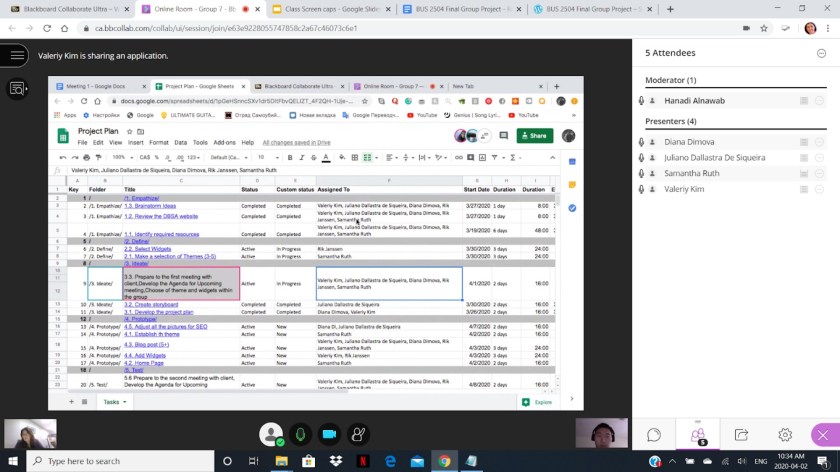Switch to Blackboard Collaborate Ultra browser tab
Image resolution: width=840 pixels, height=472 pixels.
coord(67,9)
